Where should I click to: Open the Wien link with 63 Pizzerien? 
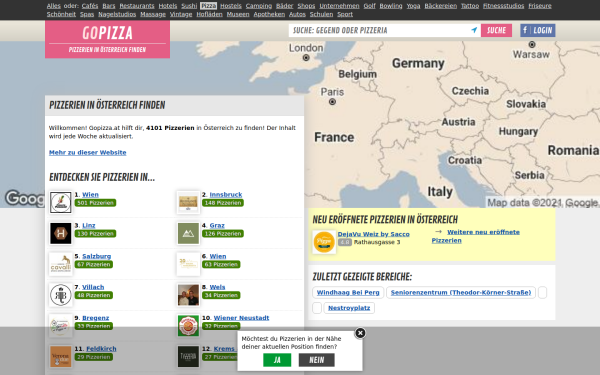pyautogui.click(x=218, y=256)
